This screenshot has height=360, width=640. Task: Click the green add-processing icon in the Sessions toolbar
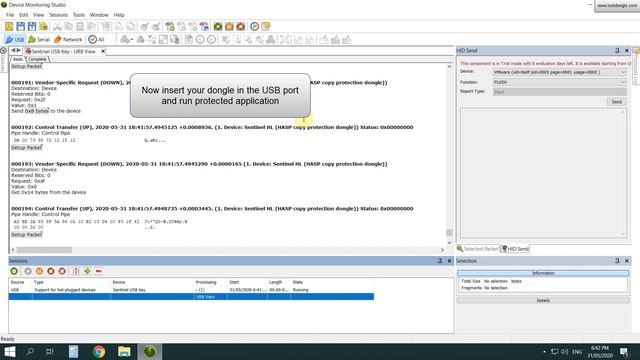tap(87, 271)
